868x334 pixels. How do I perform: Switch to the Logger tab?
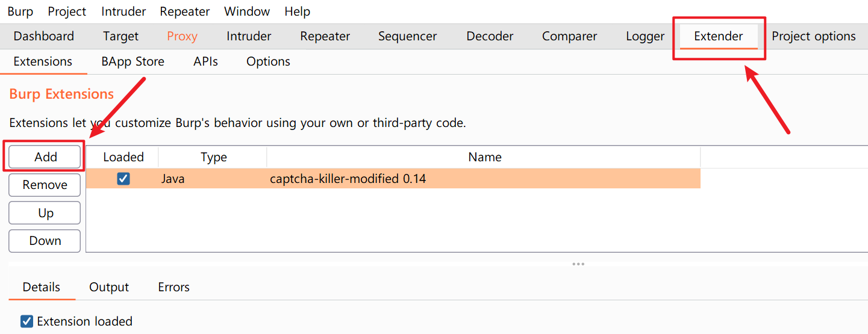pyautogui.click(x=645, y=36)
